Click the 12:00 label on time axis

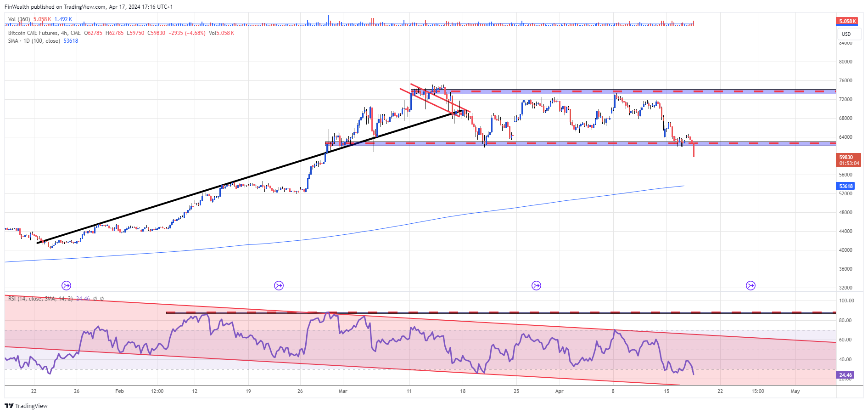point(157,391)
